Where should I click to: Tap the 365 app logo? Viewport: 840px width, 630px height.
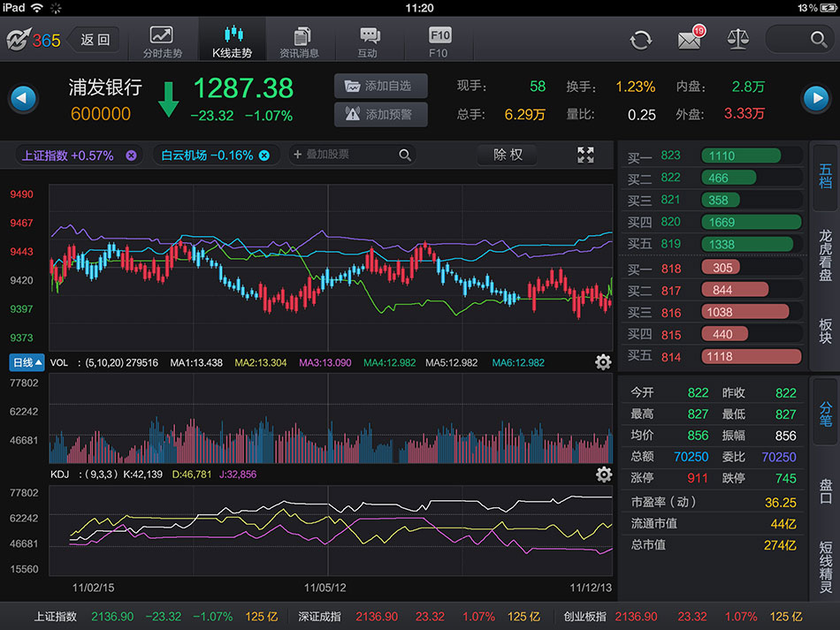click(34, 40)
